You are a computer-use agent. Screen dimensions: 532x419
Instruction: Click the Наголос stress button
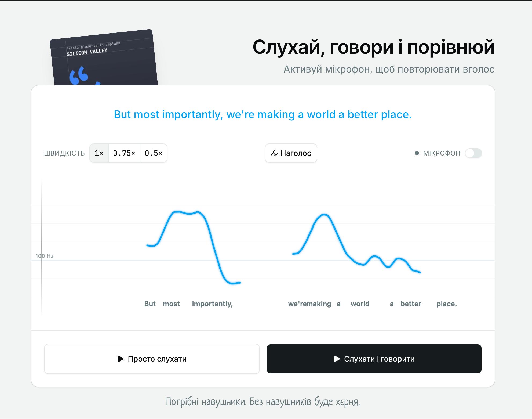291,153
